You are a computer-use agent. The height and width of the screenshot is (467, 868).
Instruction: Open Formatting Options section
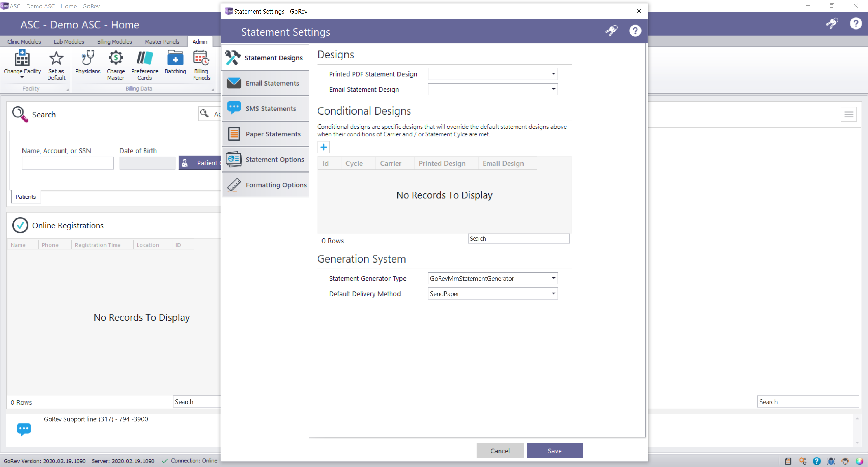click(266, 185)
